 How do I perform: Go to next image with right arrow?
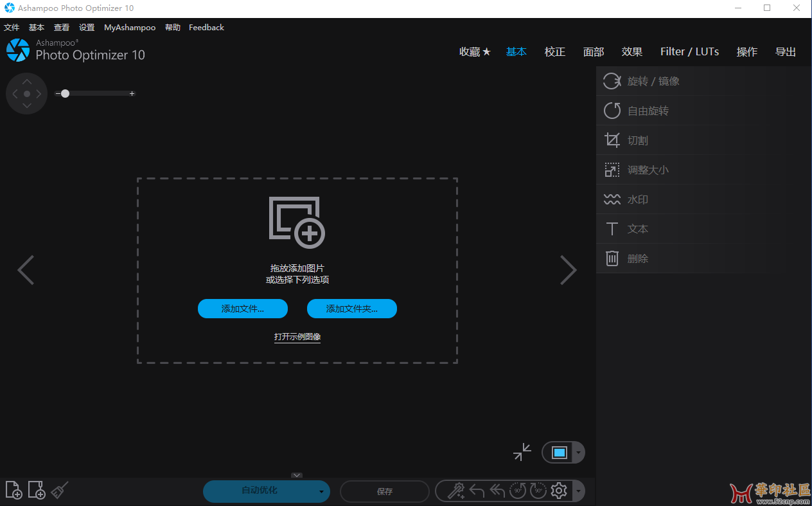[569, 270]
